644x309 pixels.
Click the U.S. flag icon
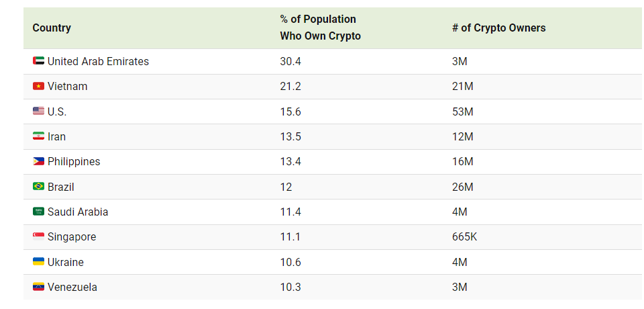pos(38,112)
